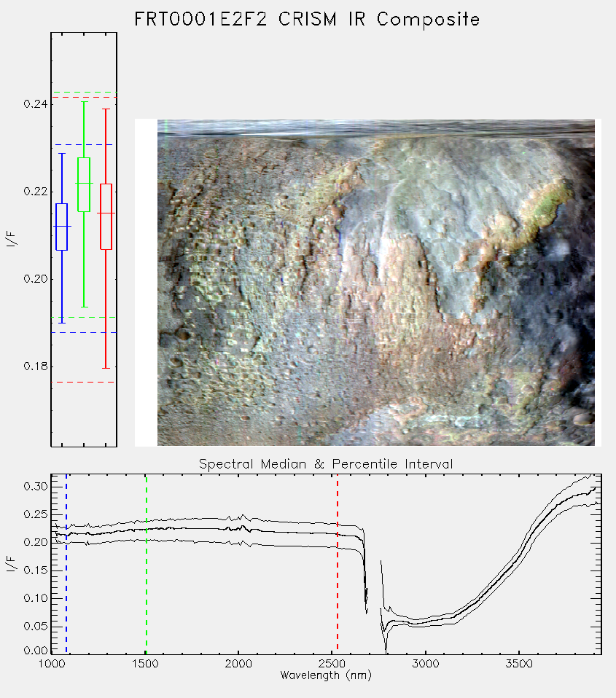
Task: Click the red dashed lower line in boxplot
Action: point(84,382)
